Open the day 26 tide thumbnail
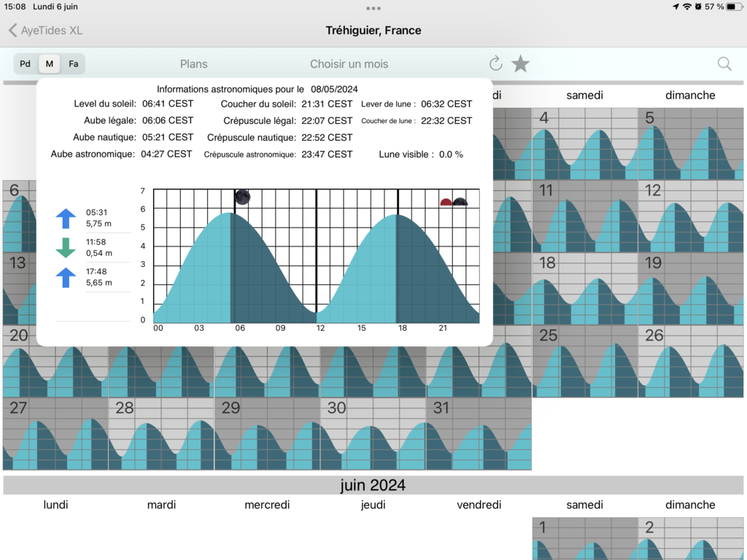The image size is (747, 560). [690, 361]
